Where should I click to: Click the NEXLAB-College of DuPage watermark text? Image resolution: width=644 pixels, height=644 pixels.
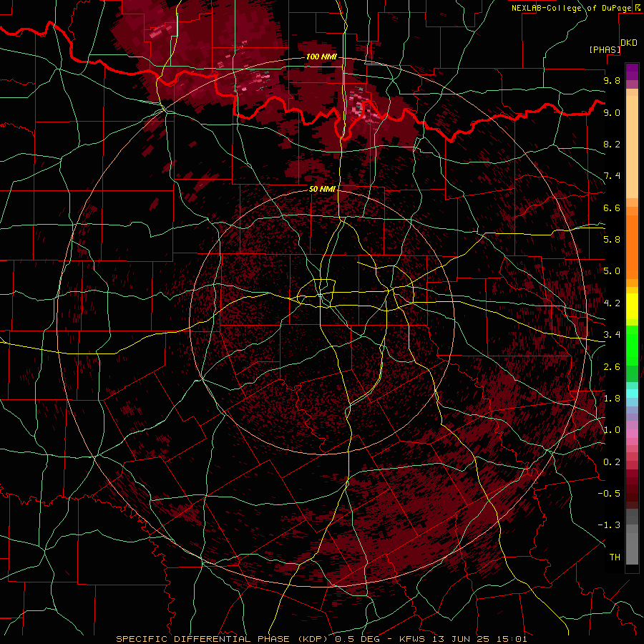[x=572, y=8]
